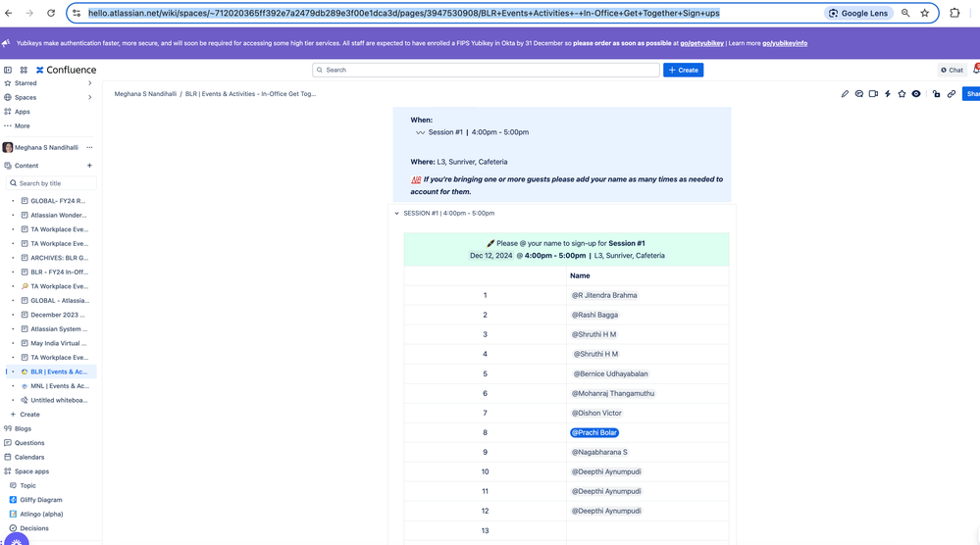980x545 pixels.
Task: Open Decisions space app
Action: (x=33, y=528)
